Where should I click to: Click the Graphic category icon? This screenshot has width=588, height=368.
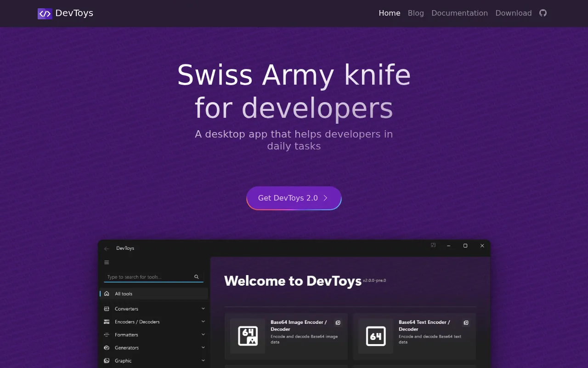(107, 361)
